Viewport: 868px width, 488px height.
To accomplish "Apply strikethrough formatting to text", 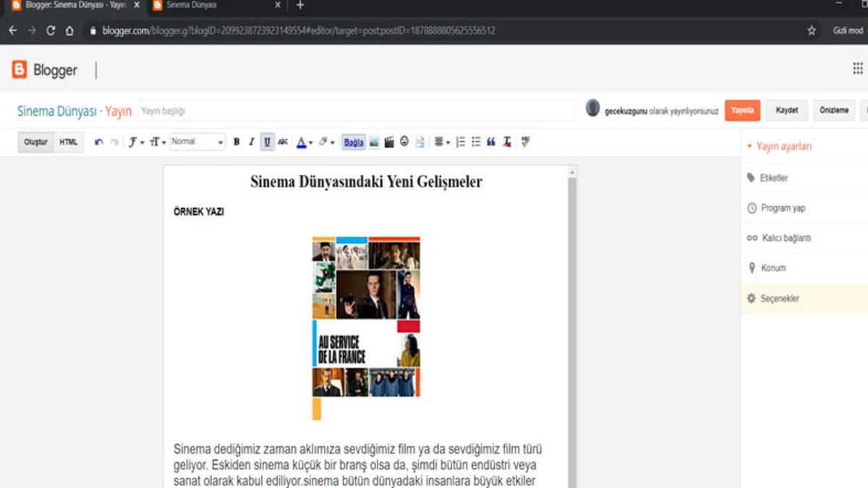I will 283,142.
